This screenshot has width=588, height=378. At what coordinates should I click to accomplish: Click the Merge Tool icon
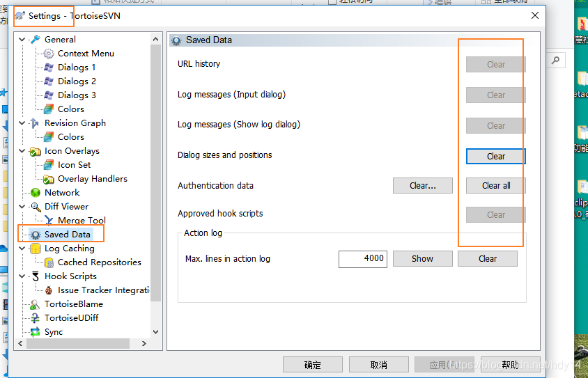coord(49,220)
